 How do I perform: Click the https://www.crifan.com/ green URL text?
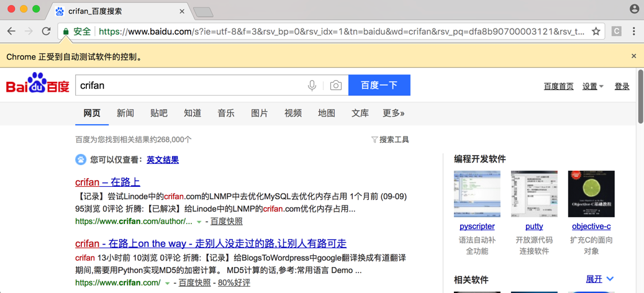click(118, 282)
